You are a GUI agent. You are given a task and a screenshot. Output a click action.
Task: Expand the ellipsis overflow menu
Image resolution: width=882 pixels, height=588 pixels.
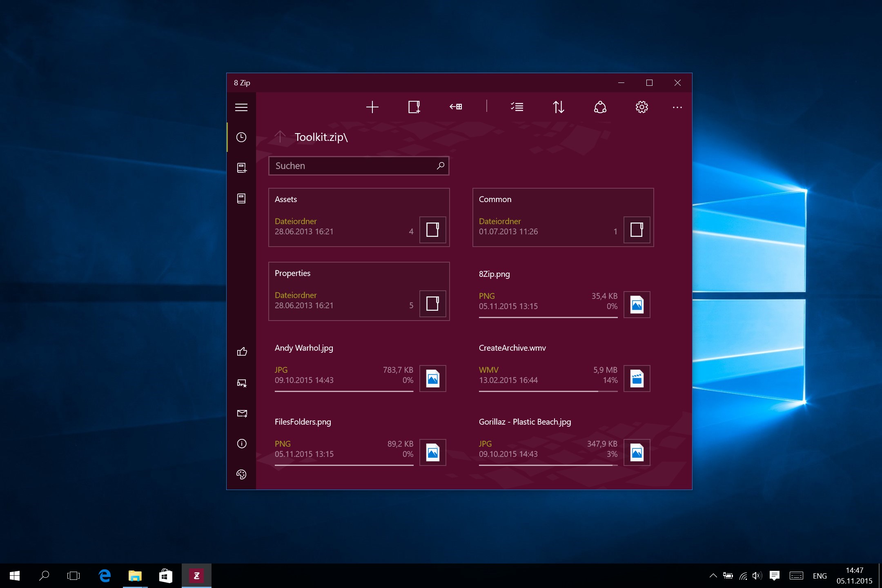coord(677,107)
